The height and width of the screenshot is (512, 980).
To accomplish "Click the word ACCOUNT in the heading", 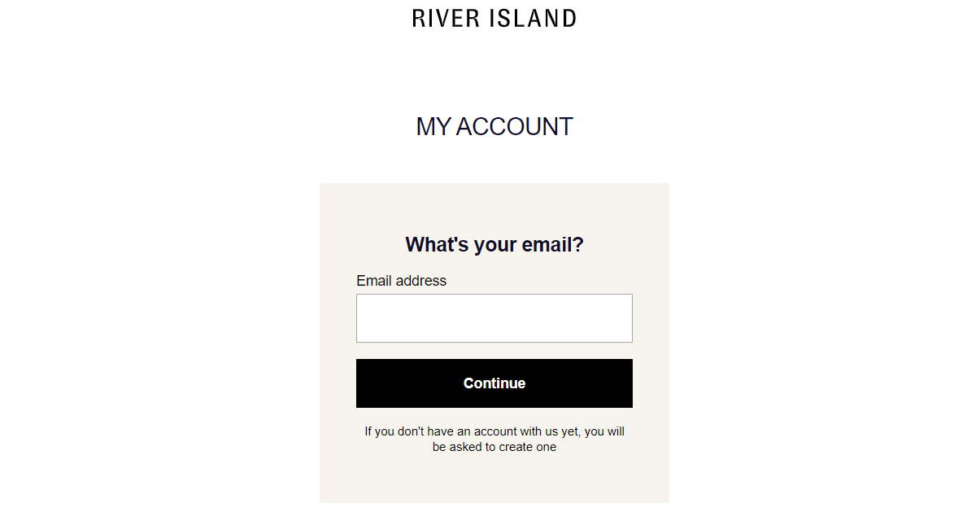I will coord(514,127).
